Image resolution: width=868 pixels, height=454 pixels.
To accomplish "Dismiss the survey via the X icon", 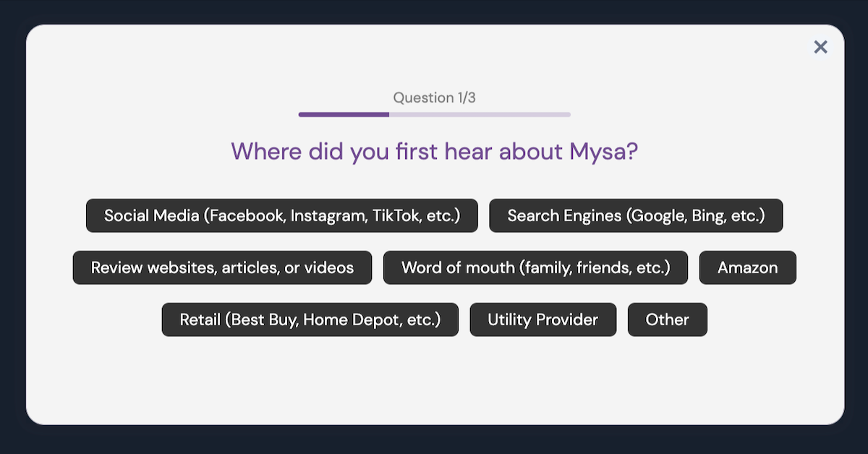I will point(820,46).
